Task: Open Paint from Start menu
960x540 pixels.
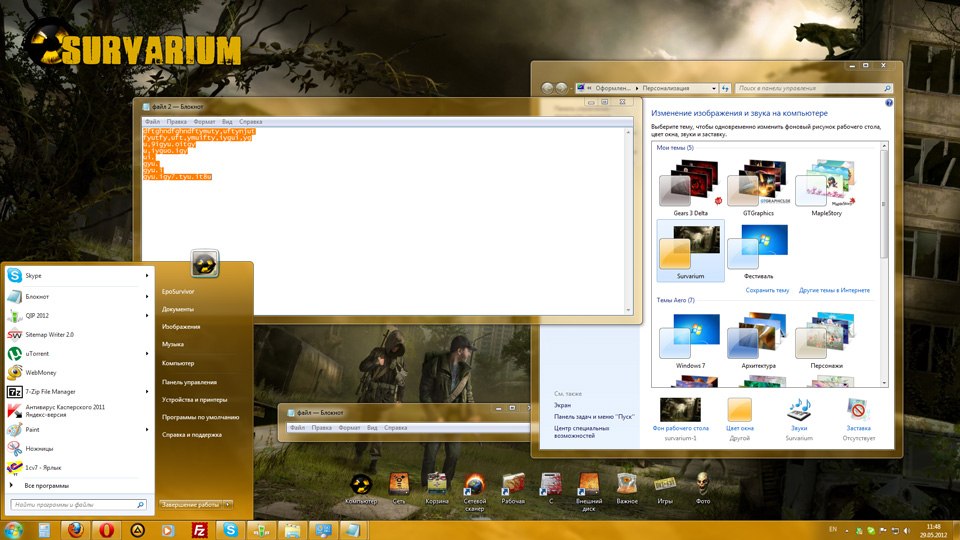Action: coord(78,429)
